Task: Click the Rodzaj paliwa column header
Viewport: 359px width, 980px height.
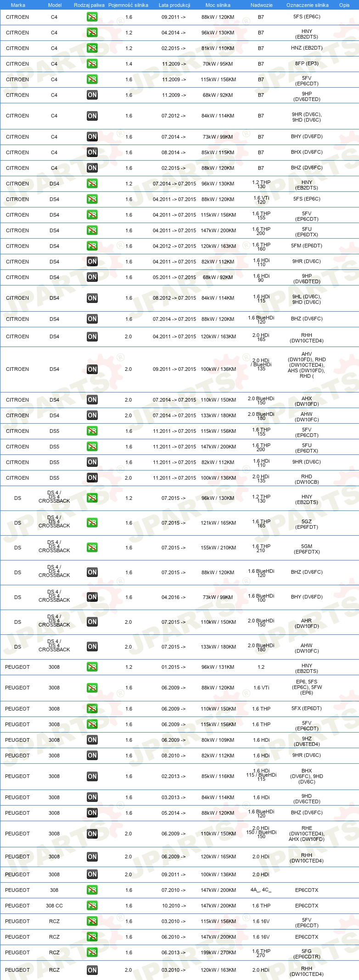Action: click(x=89, y=5)
